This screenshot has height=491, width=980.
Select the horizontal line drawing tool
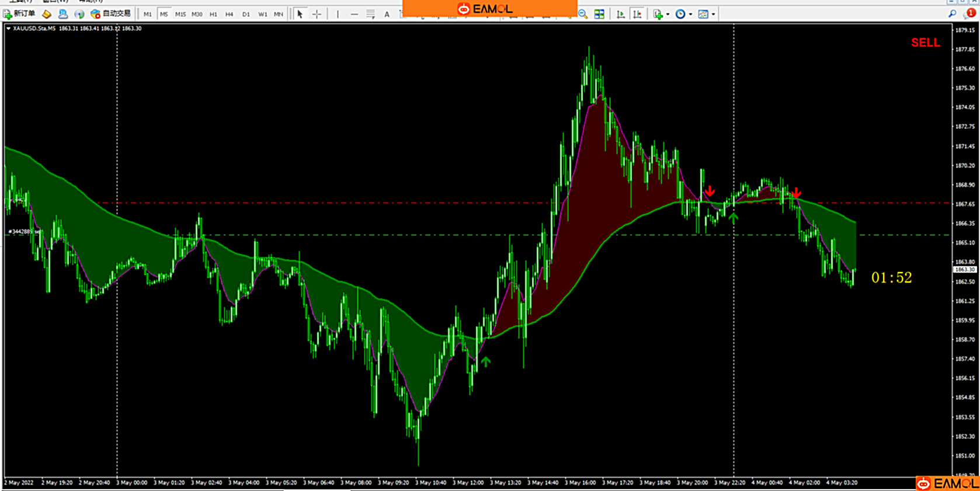click(355, 14)
